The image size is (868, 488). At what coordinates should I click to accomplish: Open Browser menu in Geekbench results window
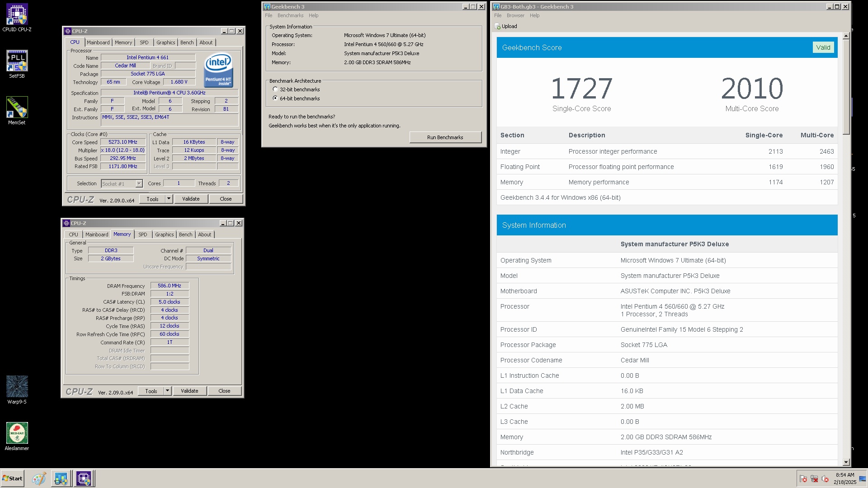point(515,15)
